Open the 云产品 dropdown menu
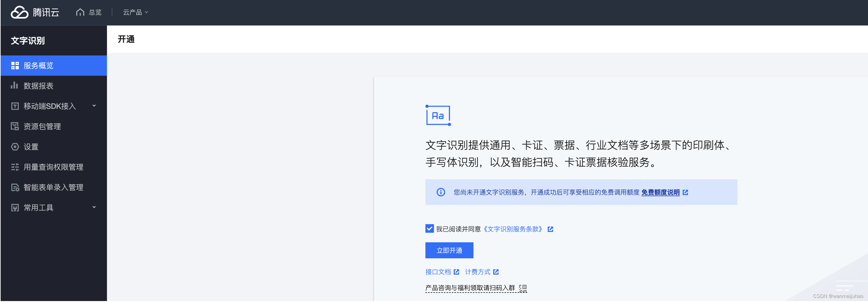 [135, 13]
